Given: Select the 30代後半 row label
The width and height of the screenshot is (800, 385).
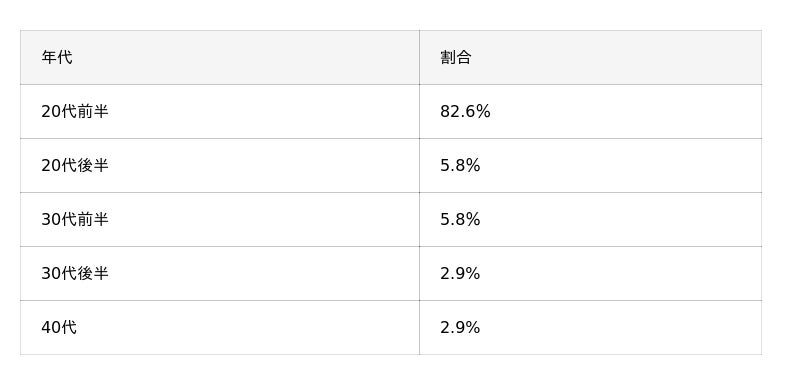Looking at the screenshot, I should [74, 274].
